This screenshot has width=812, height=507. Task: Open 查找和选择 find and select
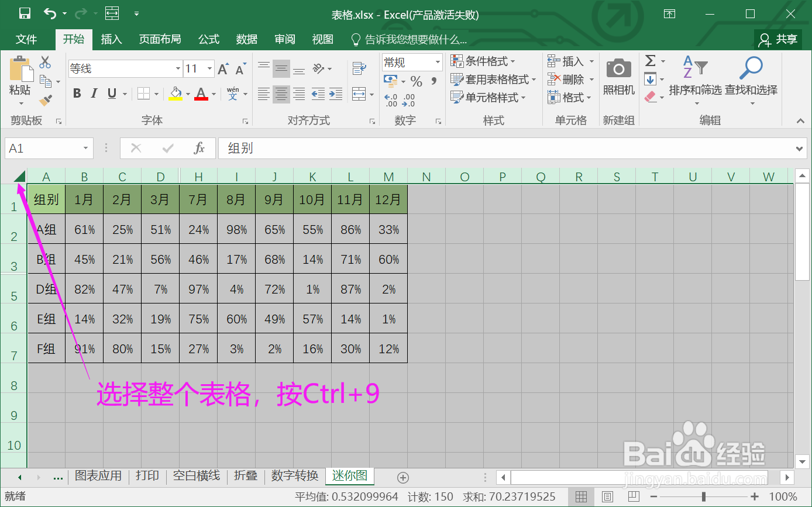point(751,81)
